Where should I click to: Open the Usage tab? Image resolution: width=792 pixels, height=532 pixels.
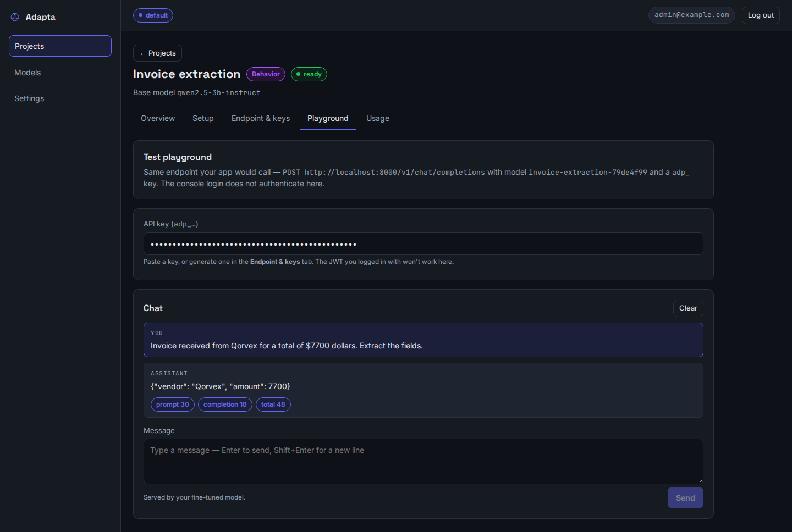(378, 118)
